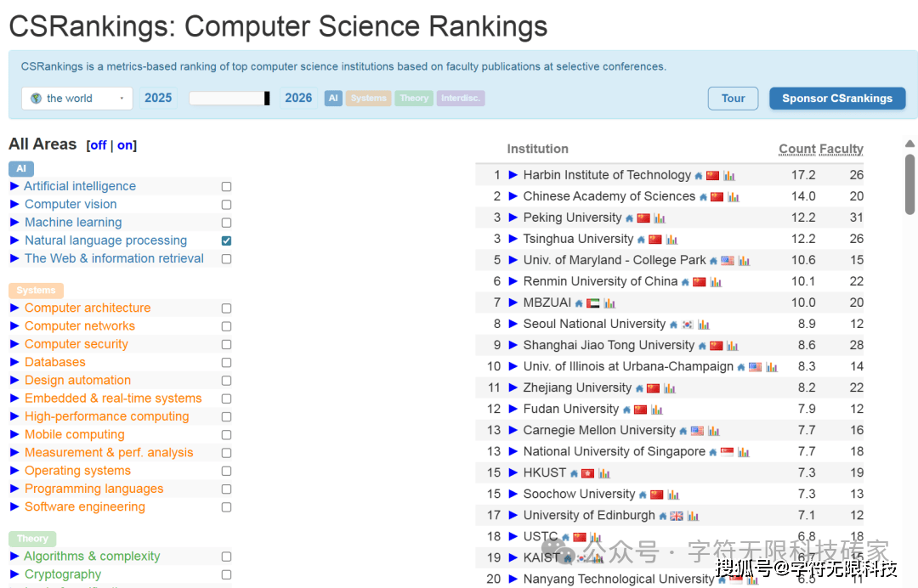Screen dimensions: 918x588
Task: Expand Chinese Academy of Sciences faculty list
Action: (x=513, y=196)
